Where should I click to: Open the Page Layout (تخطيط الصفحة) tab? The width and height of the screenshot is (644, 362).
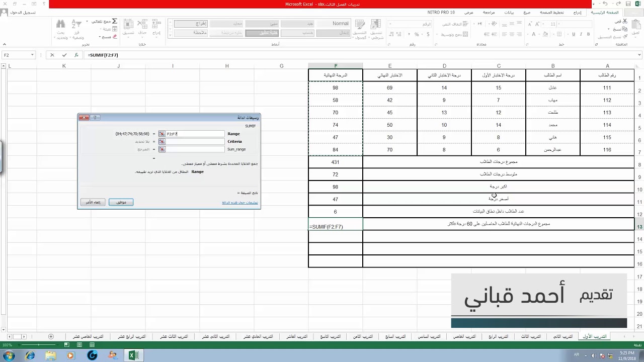(x=552, y=12)
